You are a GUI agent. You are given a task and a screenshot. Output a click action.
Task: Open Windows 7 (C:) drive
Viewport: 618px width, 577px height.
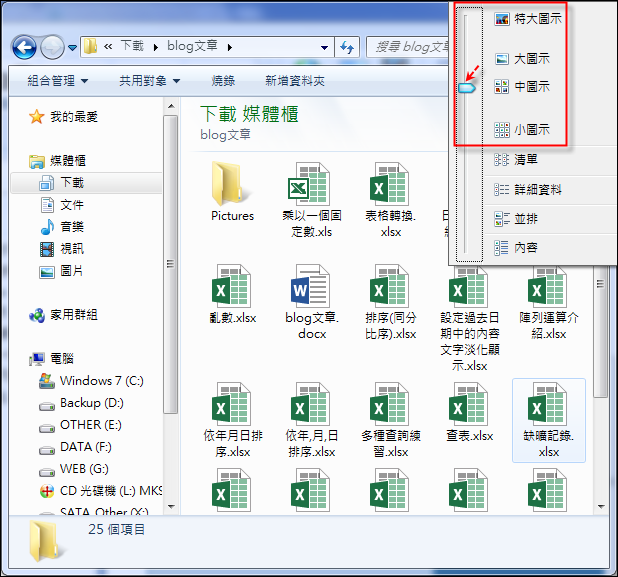91,381
